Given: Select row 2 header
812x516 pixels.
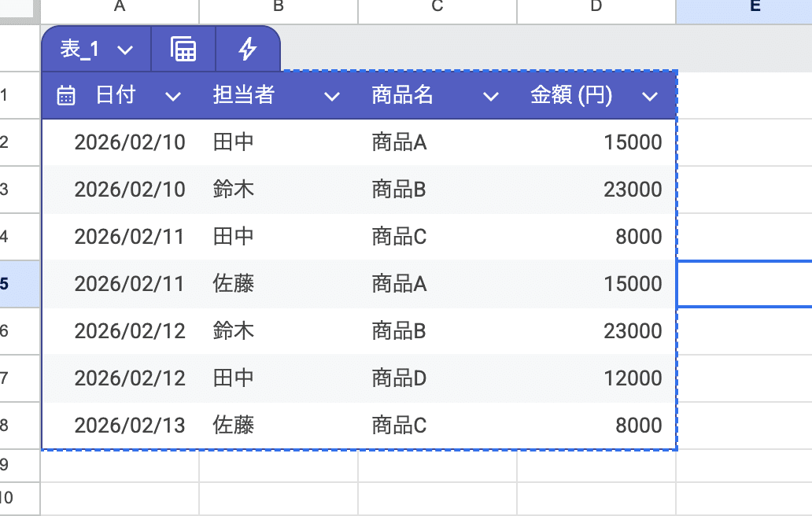Looking at the screenshot, I should (20, 142).
